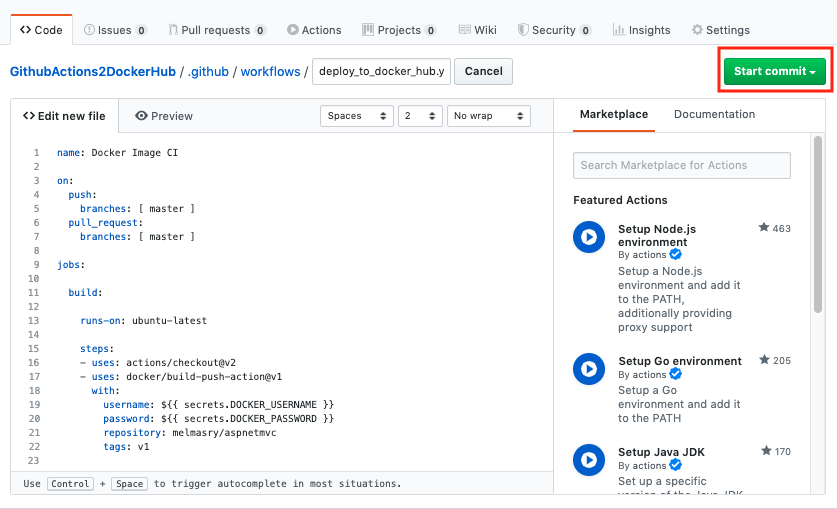Click the Settings gear icon
This screenshot has width=837, height=509.
coord(697,30)
